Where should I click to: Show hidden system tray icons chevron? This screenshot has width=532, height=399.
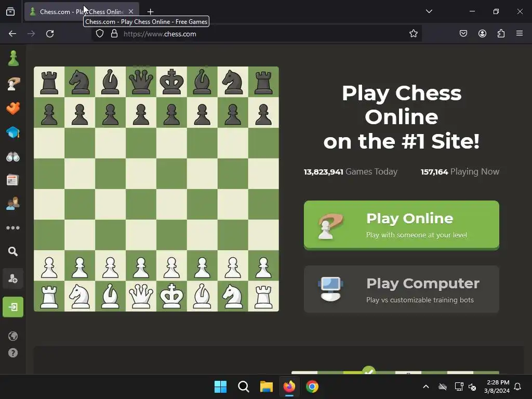[x=426, y=387]
